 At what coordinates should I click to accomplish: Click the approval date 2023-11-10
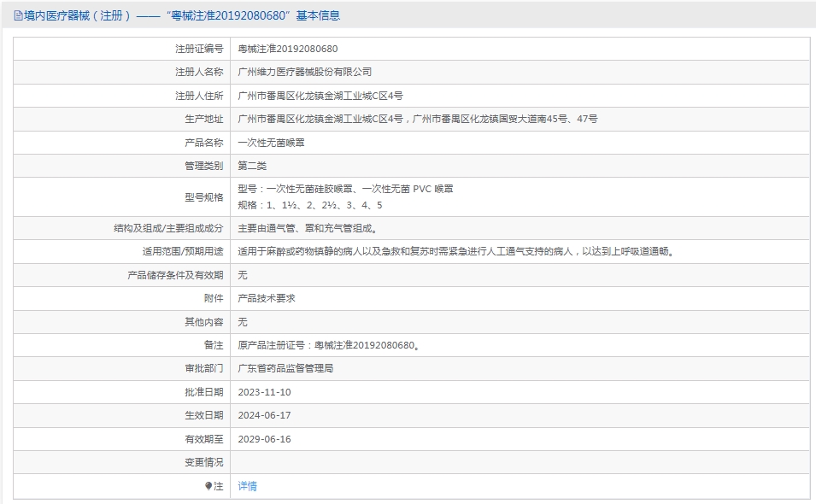click(x=264, y=392)
